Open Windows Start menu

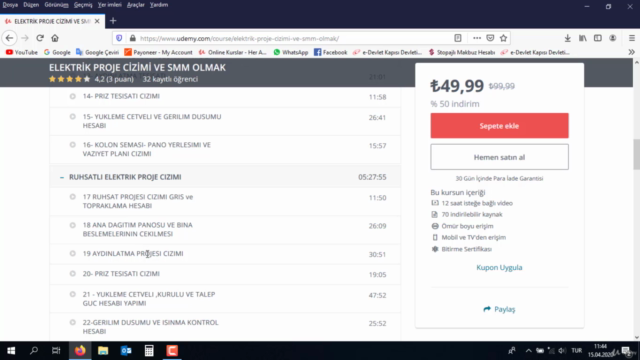point(11,351)
